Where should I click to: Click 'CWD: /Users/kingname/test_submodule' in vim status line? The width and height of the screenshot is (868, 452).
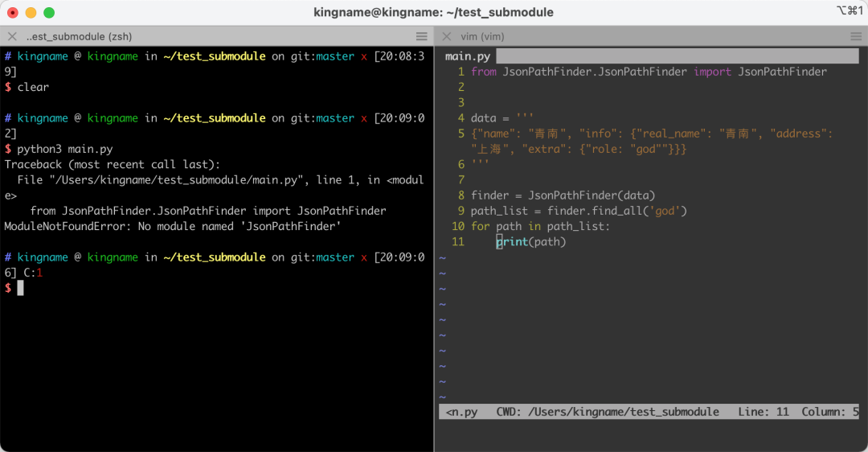point(608,412)
